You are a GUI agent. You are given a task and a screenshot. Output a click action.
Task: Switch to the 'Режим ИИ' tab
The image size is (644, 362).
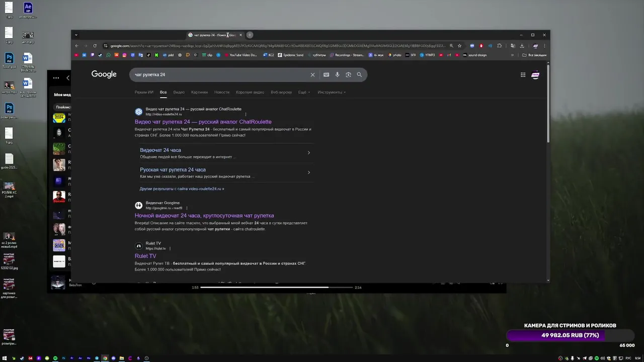pos(144,92)
